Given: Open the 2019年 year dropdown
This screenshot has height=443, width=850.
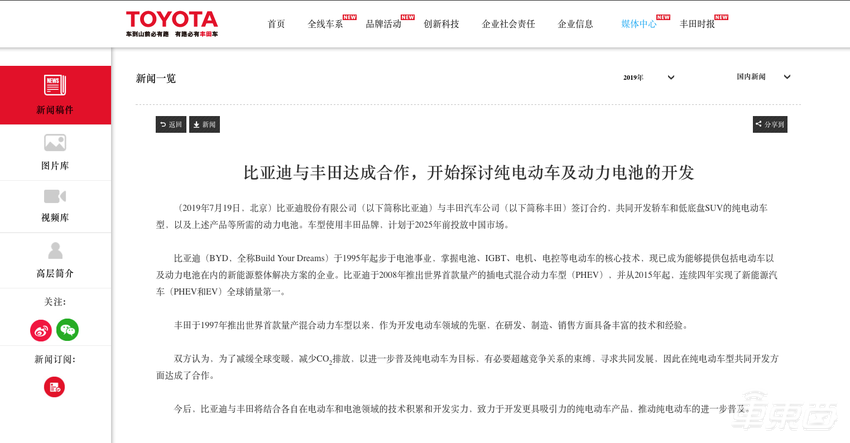Looking at the screenshot, I should [648, 78].
